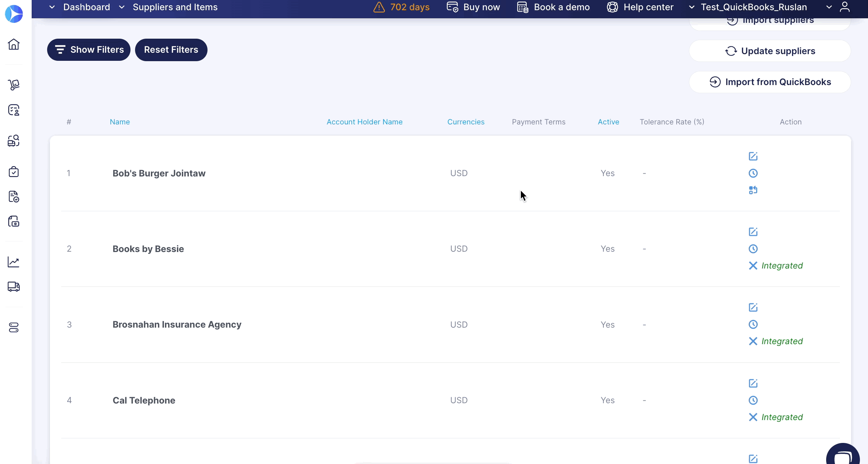Expand the user account chevron
Image resolution: width=868 pixels, height=464 pixels.
[x=829, y=7]
